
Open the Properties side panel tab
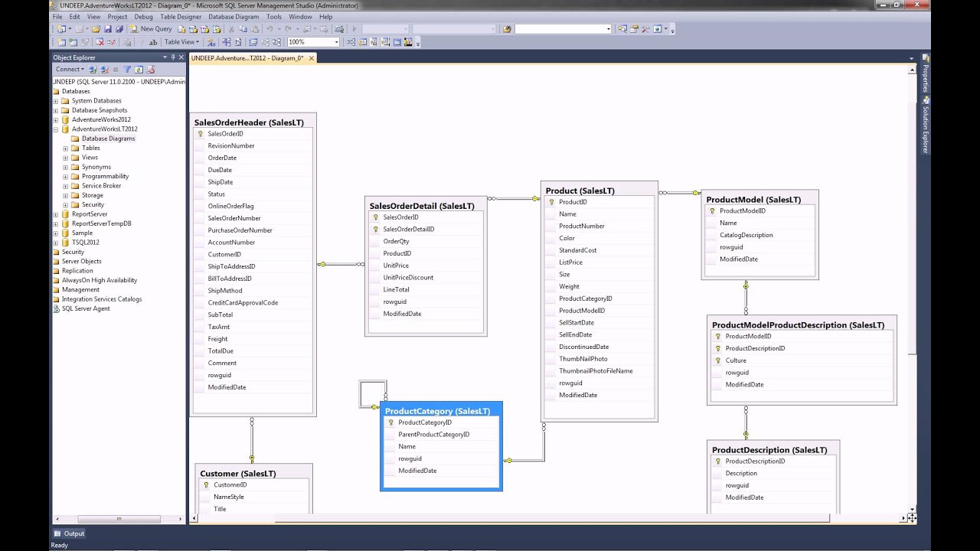click(926, 73)
